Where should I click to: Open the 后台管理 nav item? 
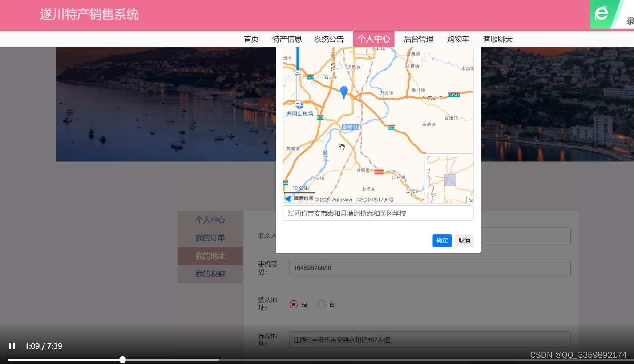pos(419,39)
